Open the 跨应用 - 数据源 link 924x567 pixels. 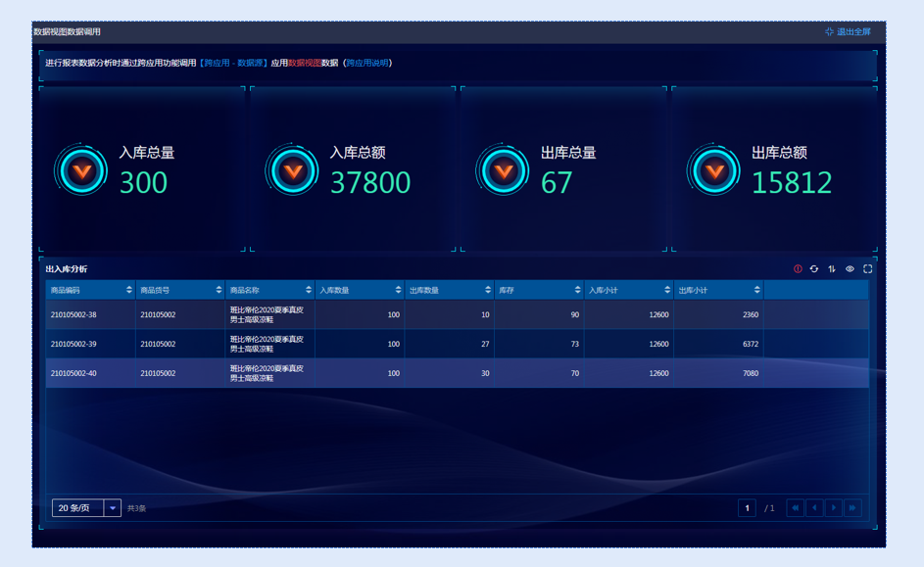(x=233, y=63)
